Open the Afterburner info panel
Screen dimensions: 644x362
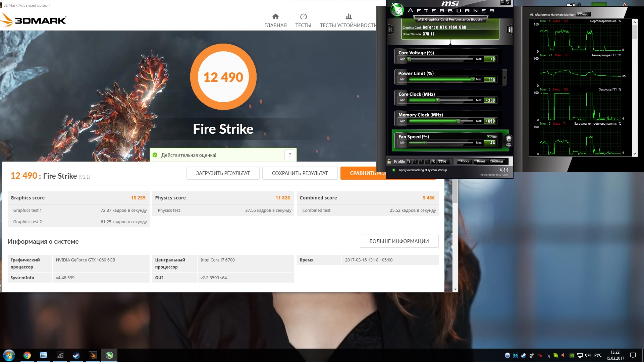tap(510, 30)
